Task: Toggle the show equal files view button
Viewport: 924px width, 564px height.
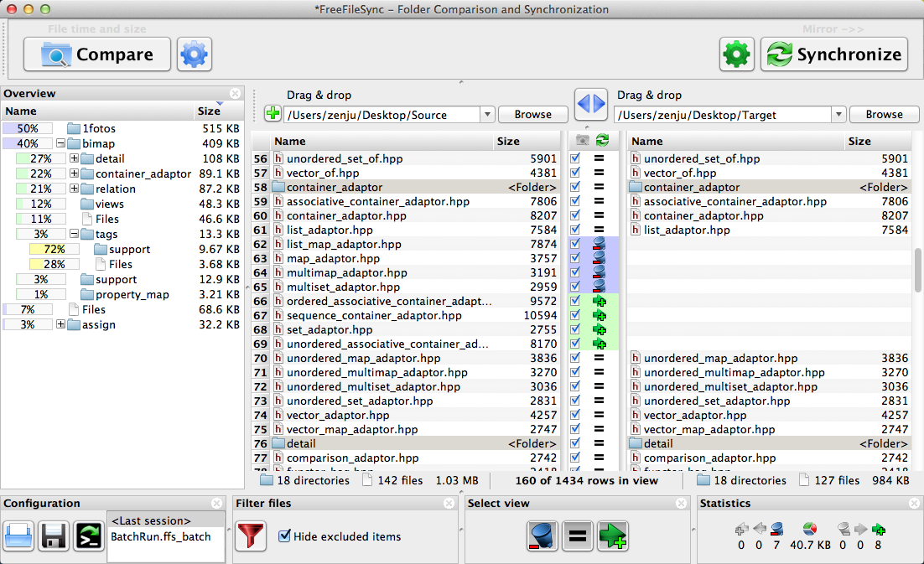Action: [578, 536]
